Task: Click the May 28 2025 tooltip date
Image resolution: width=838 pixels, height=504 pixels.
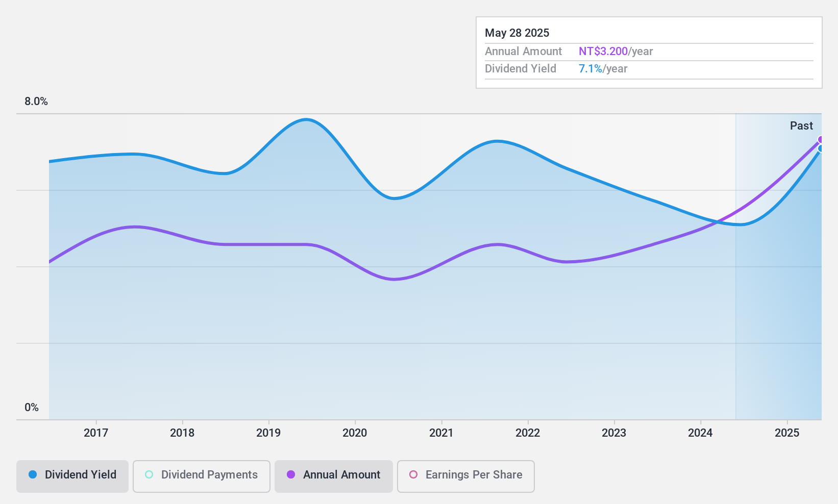Action: pyautogui.click(x=517, y=33)
